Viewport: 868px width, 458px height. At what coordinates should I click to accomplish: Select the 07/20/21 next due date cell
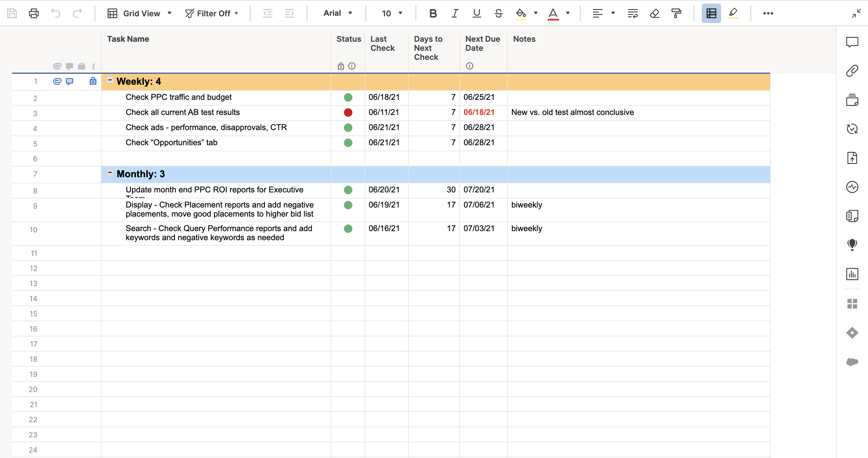pyautogui.click(x=483, y=190)
